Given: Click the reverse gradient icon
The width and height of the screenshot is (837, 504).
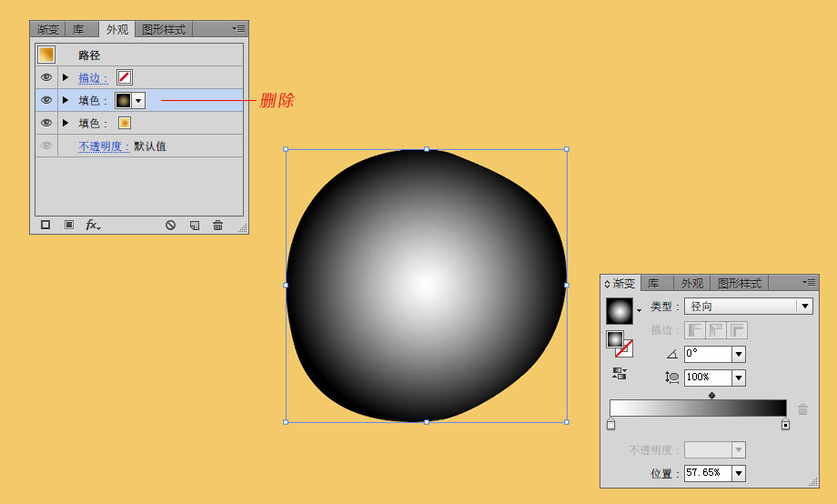Looking at the screenshot, I should 620,373.
